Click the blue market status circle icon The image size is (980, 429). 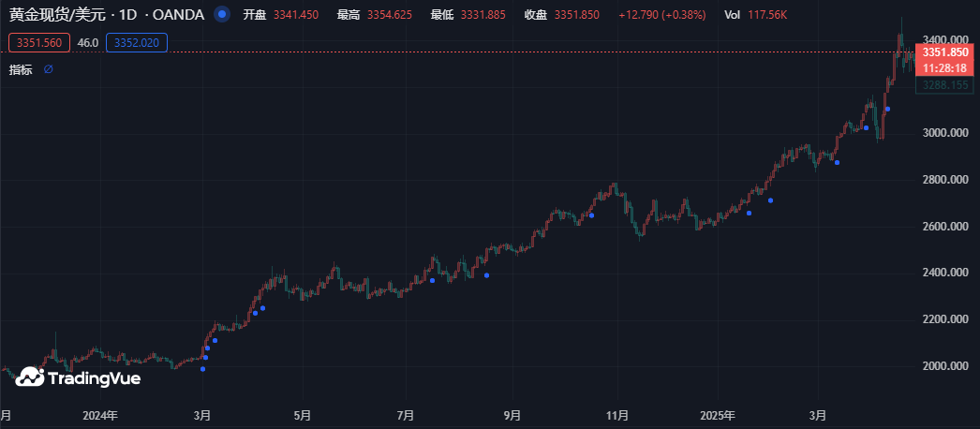coord(220,15)
